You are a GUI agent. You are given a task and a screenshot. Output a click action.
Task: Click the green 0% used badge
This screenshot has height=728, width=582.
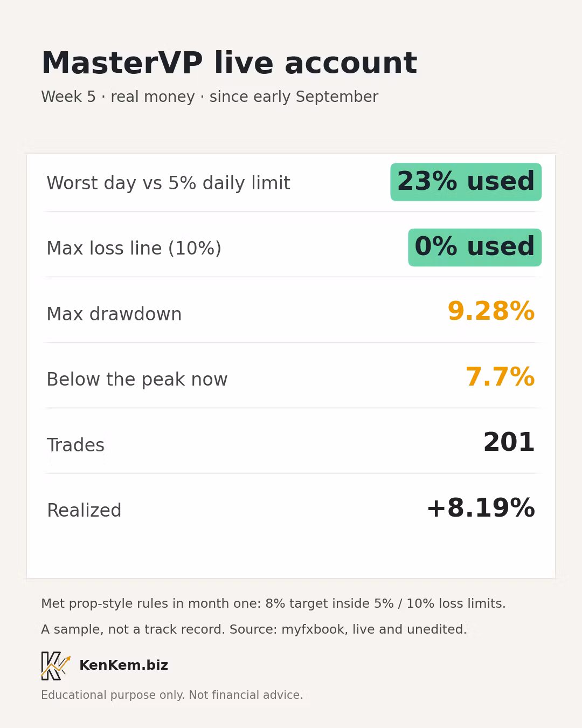click(x=475, y=248)
